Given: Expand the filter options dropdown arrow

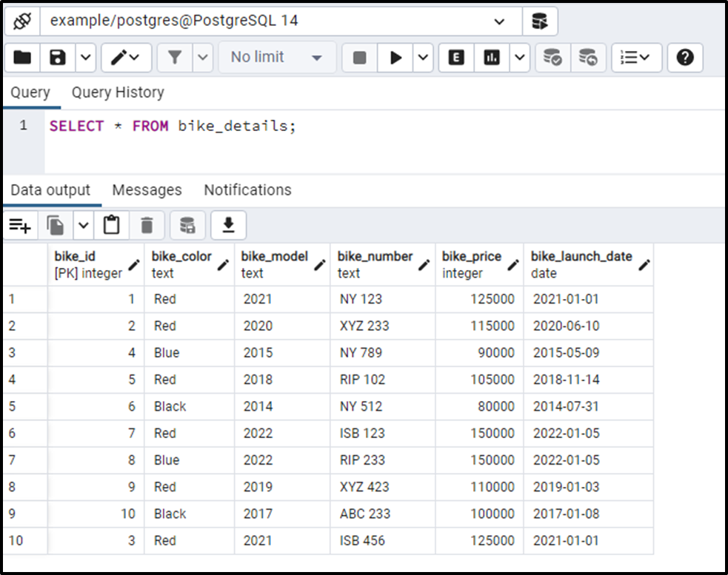Looking at the screenshot, I should (202, 58).
